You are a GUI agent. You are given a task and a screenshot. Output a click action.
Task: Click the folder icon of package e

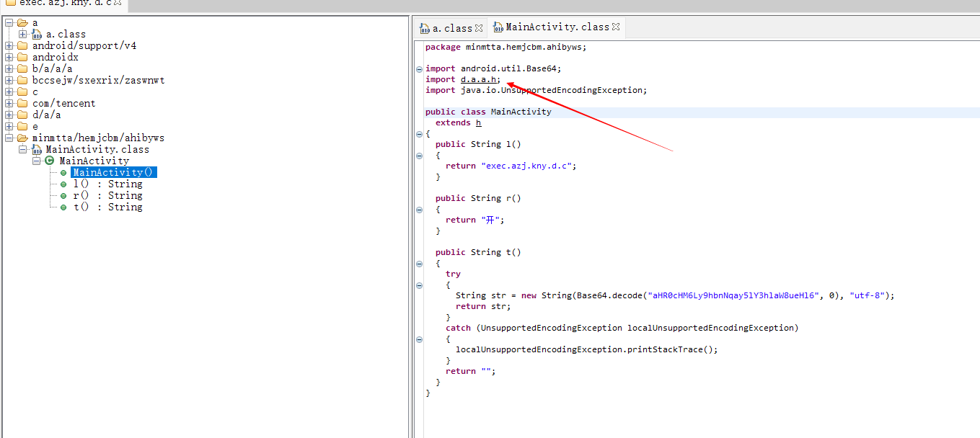pos(22,126)
